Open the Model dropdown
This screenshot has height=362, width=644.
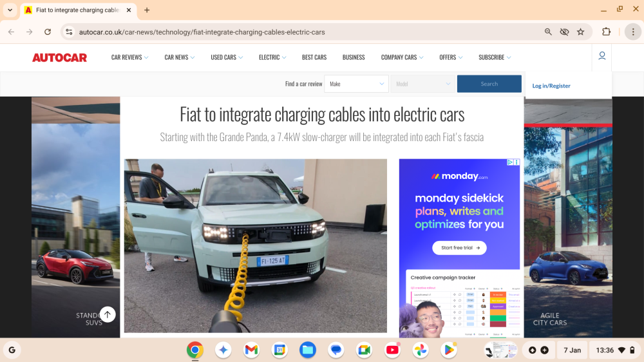[422, 84]
